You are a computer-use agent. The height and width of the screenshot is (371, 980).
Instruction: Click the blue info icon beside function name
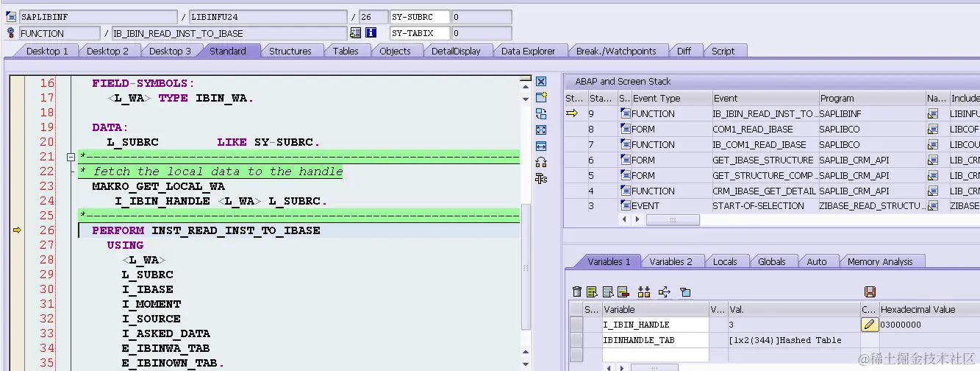point(371,32)
